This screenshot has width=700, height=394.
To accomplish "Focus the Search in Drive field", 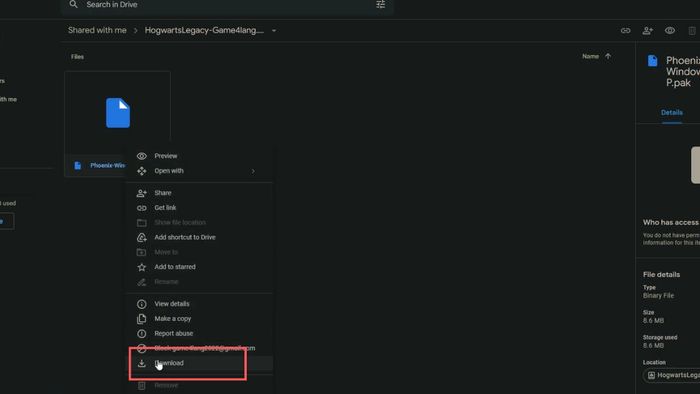I will pos(227,5).
